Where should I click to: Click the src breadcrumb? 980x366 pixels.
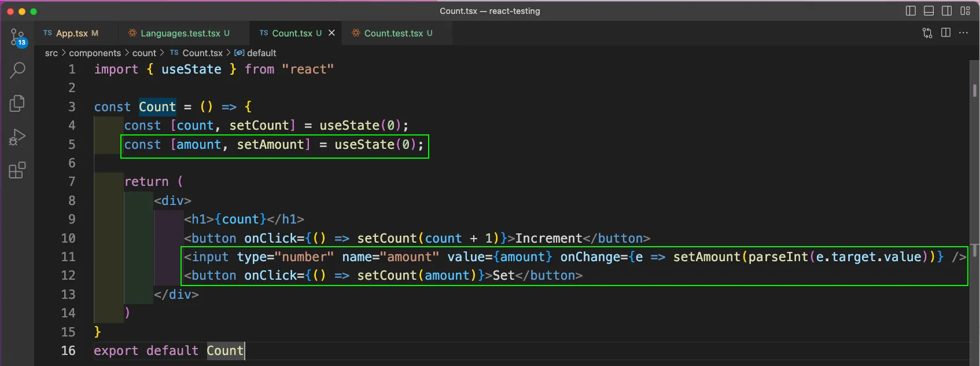(x=51, y=53)
